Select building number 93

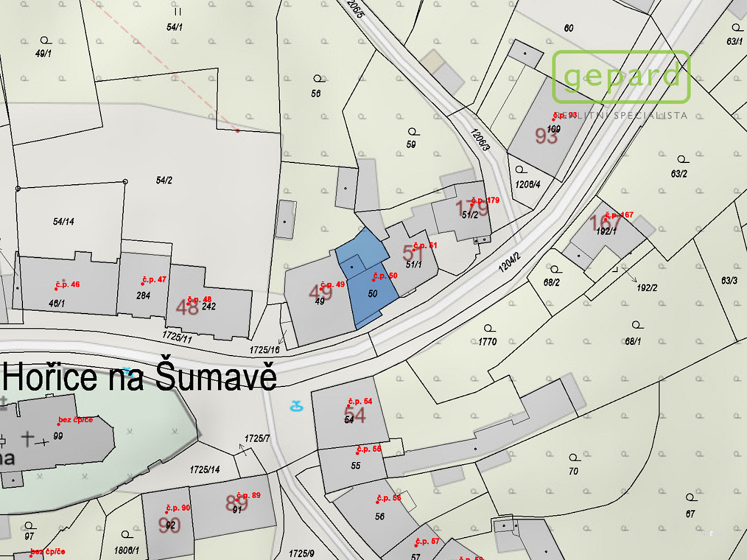pyautogui.click(x=546, y=136)
